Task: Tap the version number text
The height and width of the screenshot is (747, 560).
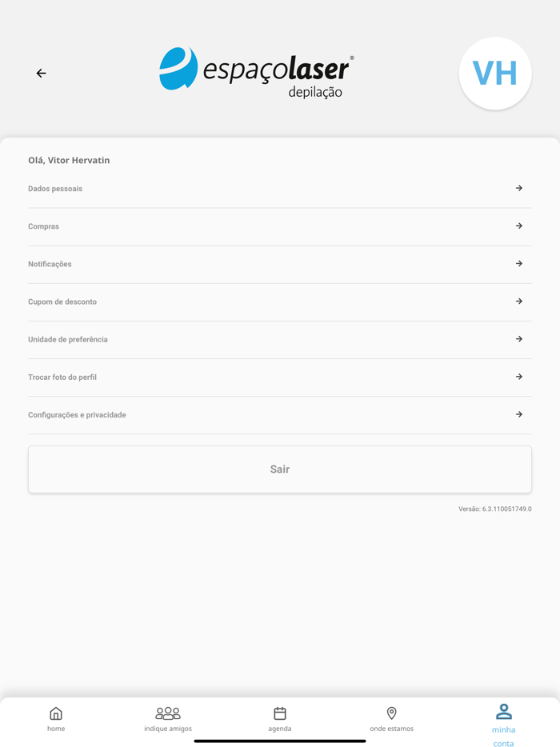Action: pos(495,509)
